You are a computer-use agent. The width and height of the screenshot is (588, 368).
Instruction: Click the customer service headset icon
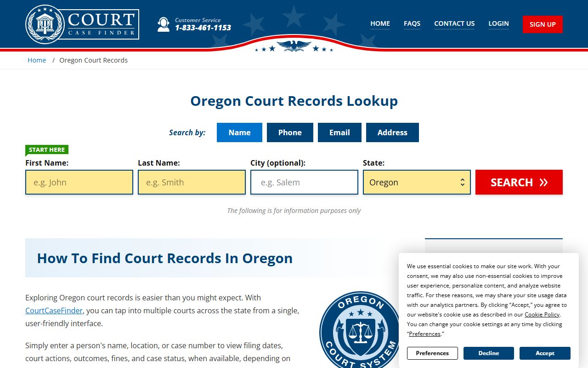click(164, 24)
